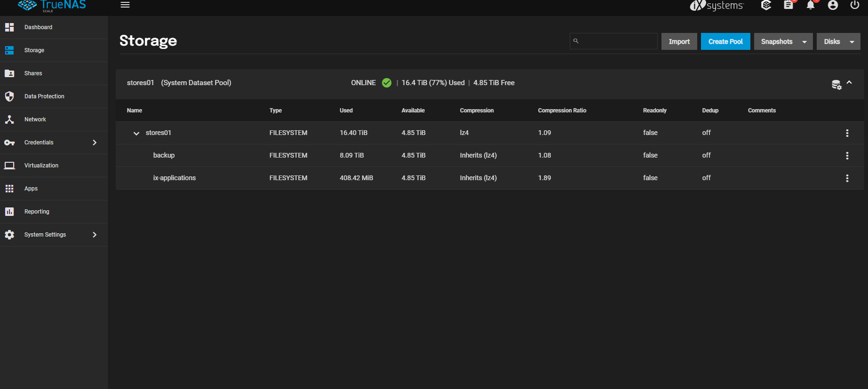Open actions menu for ix-applications dataset

coord(847,178)
